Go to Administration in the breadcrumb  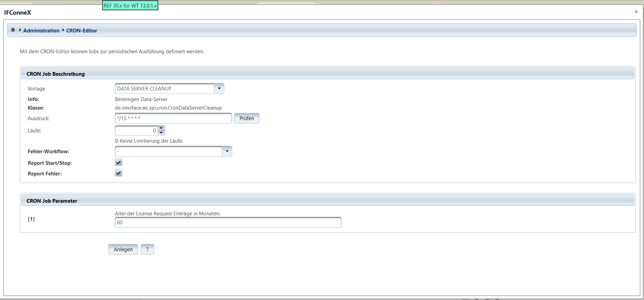[x=41, y=31]
